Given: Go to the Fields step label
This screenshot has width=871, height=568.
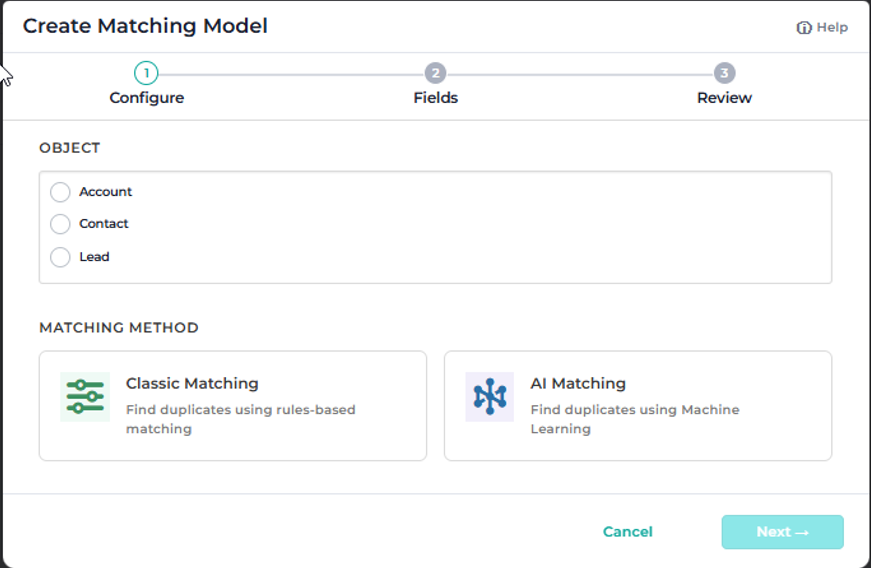Looking at the screenshot, I should pos(436,98).
